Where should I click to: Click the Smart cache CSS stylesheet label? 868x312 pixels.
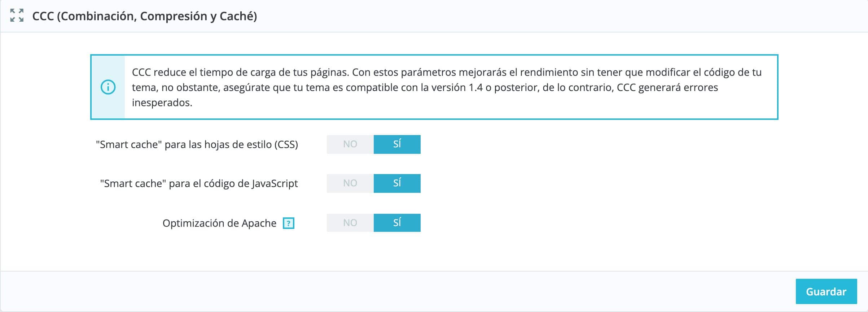click(197, 144)
